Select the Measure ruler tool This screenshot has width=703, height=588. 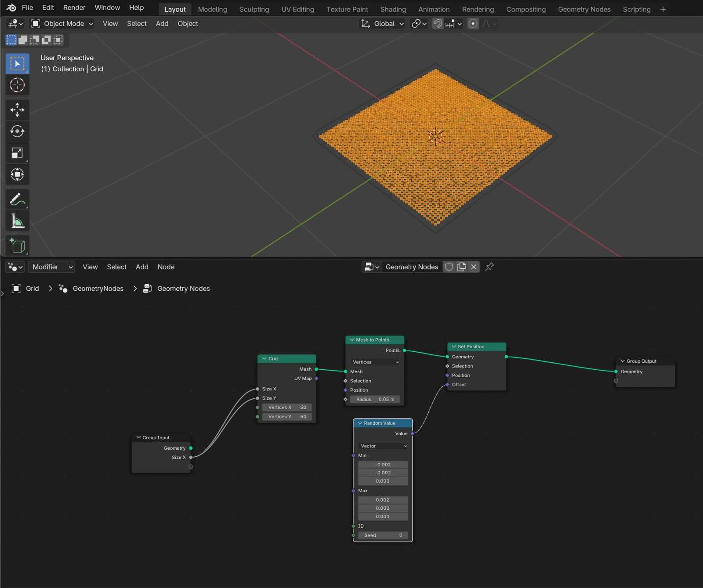click(17, 221)
